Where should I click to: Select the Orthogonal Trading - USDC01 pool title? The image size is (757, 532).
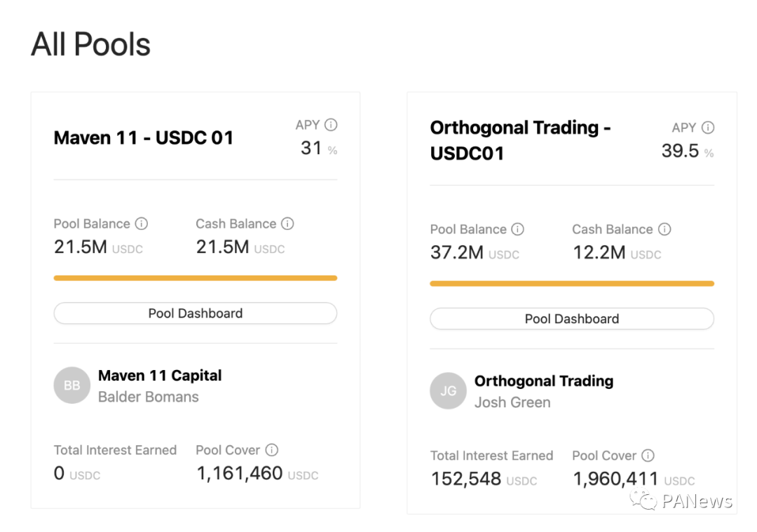520,140
